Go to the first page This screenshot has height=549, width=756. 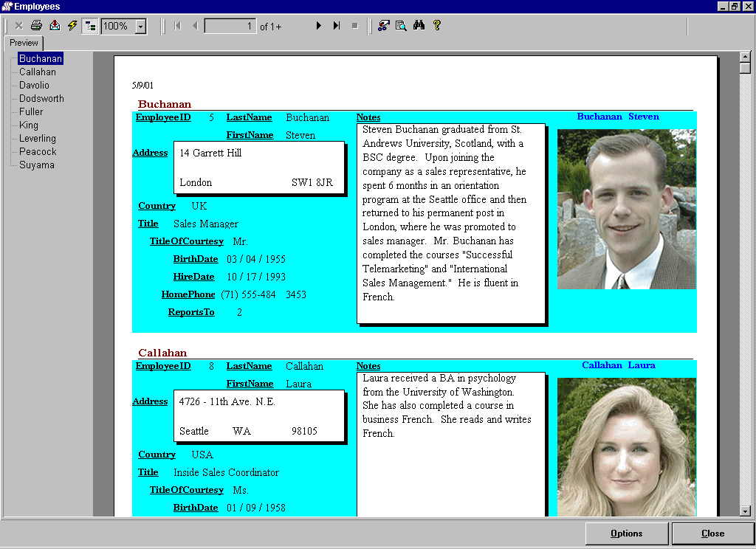coord(177,26)
